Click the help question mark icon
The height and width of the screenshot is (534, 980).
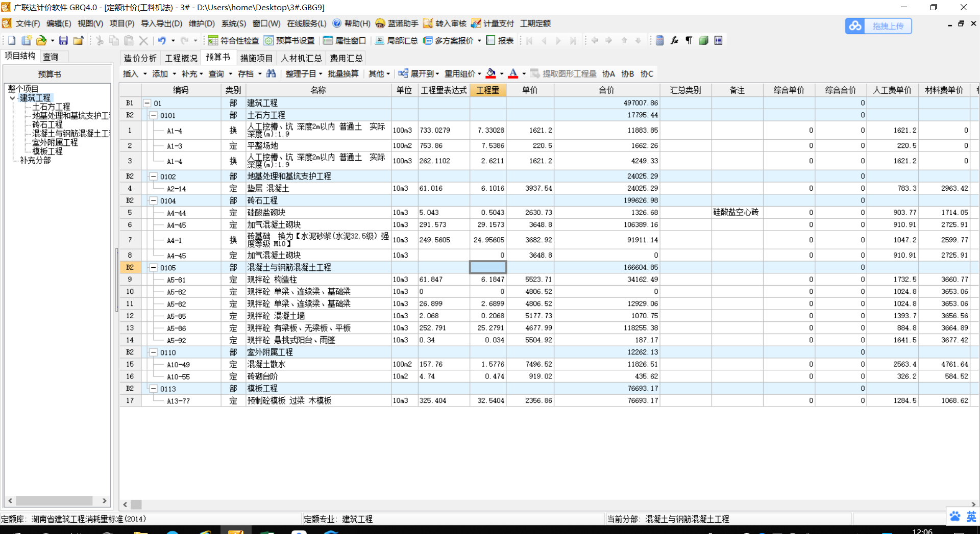[337, 23]
